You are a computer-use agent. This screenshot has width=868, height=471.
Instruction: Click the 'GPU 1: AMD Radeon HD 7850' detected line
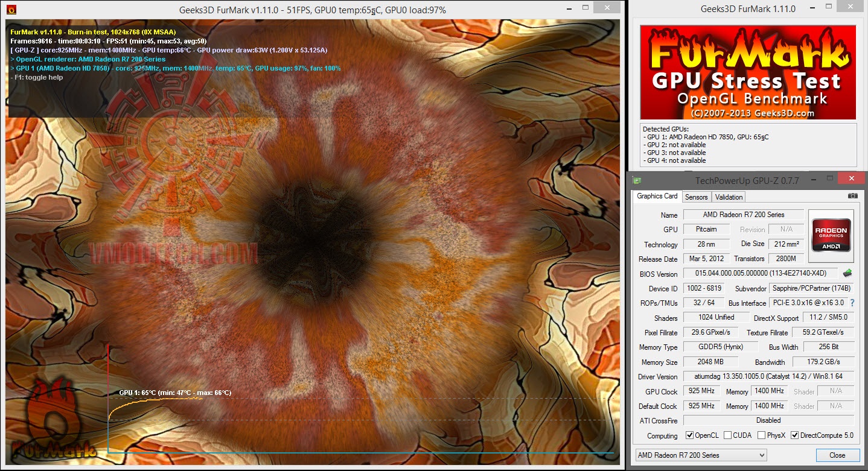coord(706,137)
